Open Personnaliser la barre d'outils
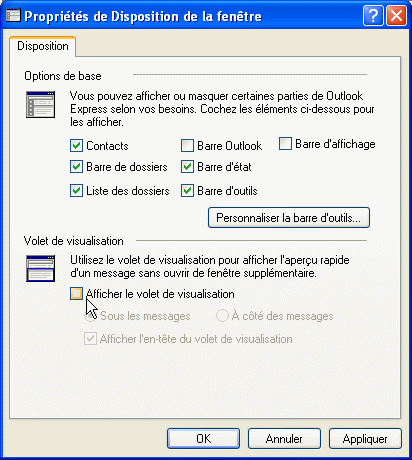Viewport: 412px width, 460px height. 289,218
